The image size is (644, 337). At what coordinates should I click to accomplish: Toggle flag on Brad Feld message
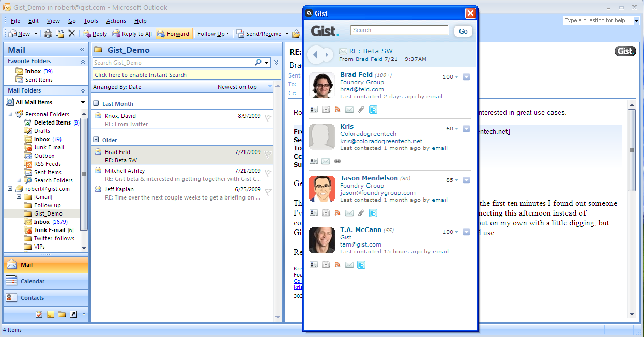point(268,155)
